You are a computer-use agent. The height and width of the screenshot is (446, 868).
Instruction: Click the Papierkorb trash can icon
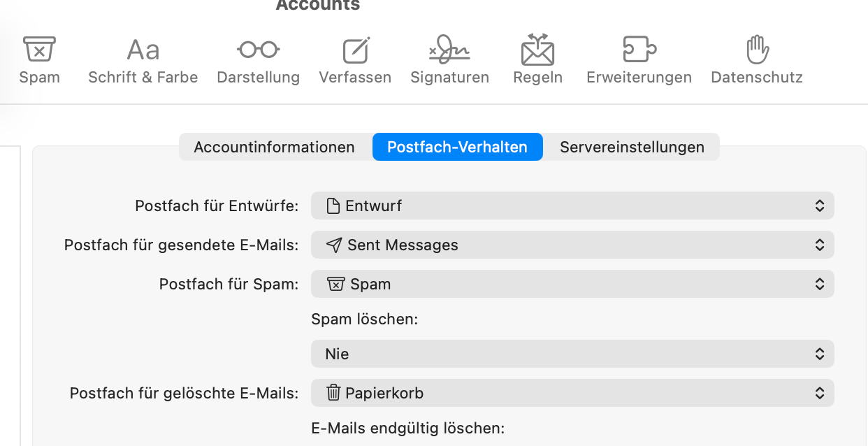(333, 393)
